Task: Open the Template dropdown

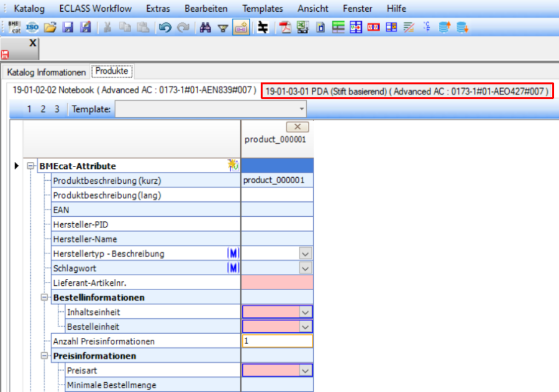Action: pyautogui.click(x=301, y=109)
